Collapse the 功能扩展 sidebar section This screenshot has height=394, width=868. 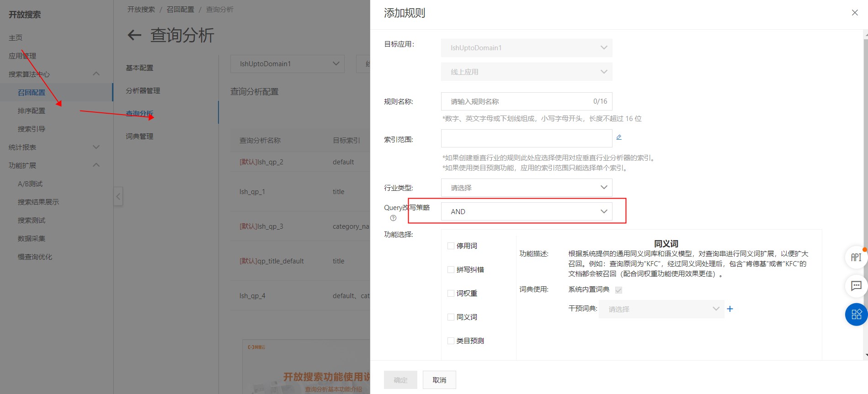coord(96,165)
